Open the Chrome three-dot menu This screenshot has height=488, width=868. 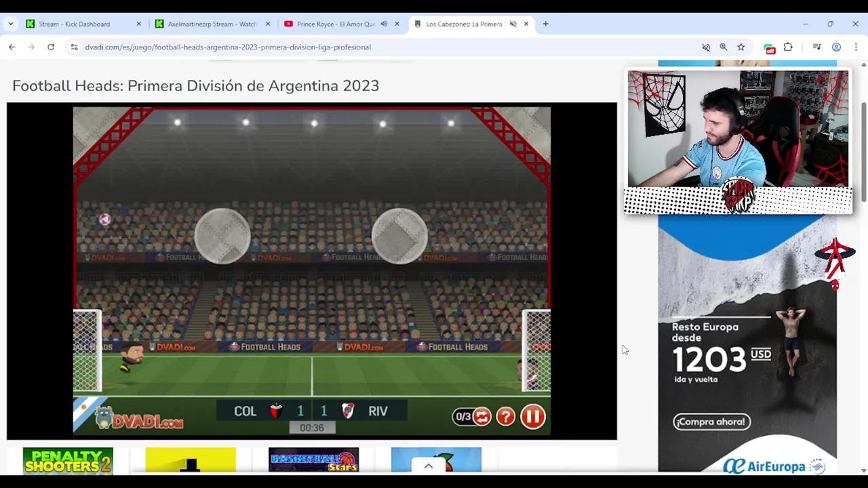856,47
